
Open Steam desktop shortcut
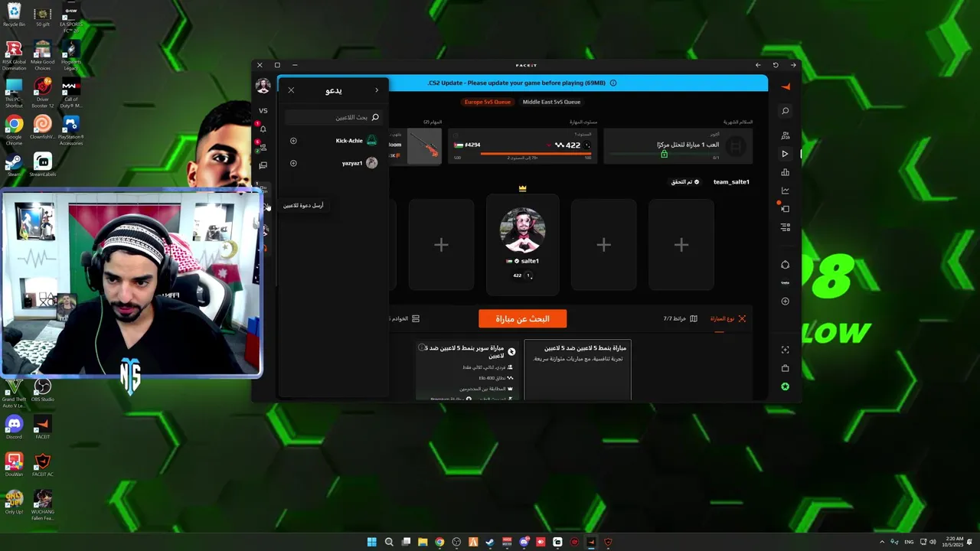(x=14, y=164)
